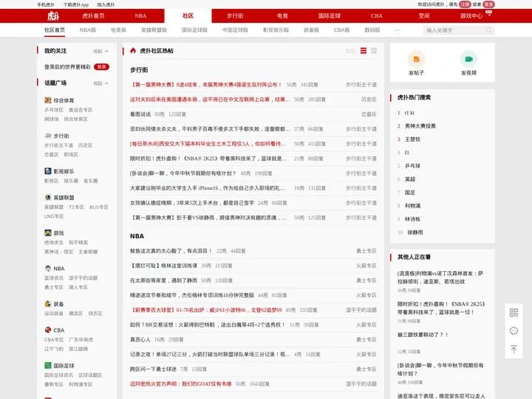
Task: Open the 空间 nav tab
Action: [x=424, y=16]
